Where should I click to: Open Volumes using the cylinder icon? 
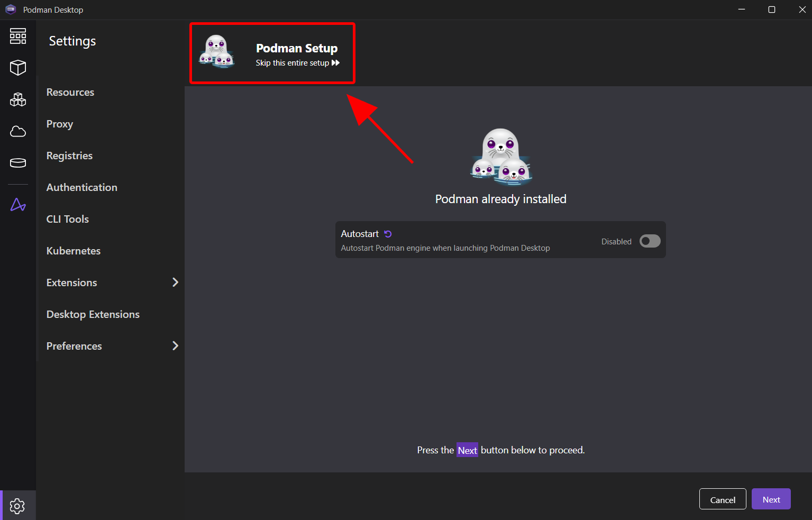(x=18, y=163)
